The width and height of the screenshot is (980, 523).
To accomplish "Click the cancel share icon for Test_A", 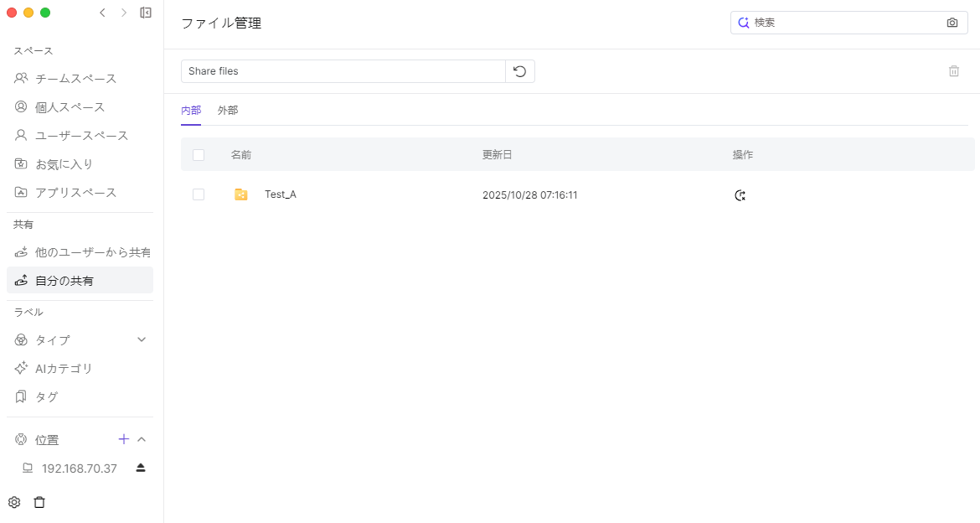I will pos(740,195).
